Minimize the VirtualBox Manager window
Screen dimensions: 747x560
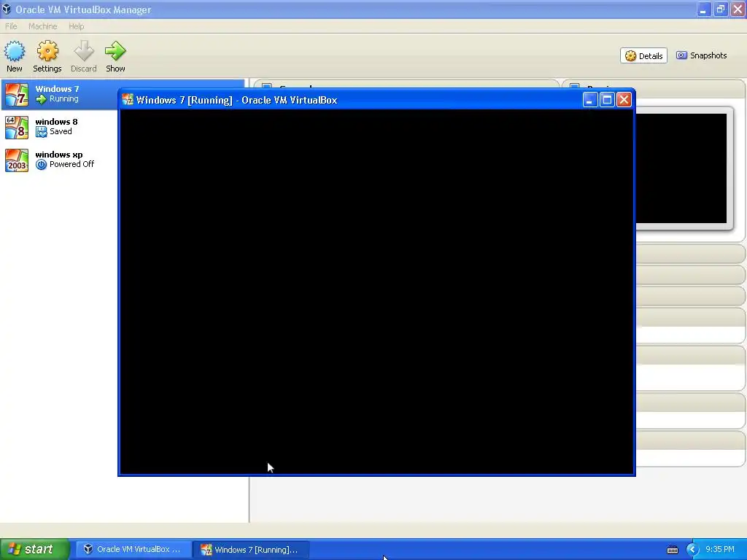[x=703, y=9]
